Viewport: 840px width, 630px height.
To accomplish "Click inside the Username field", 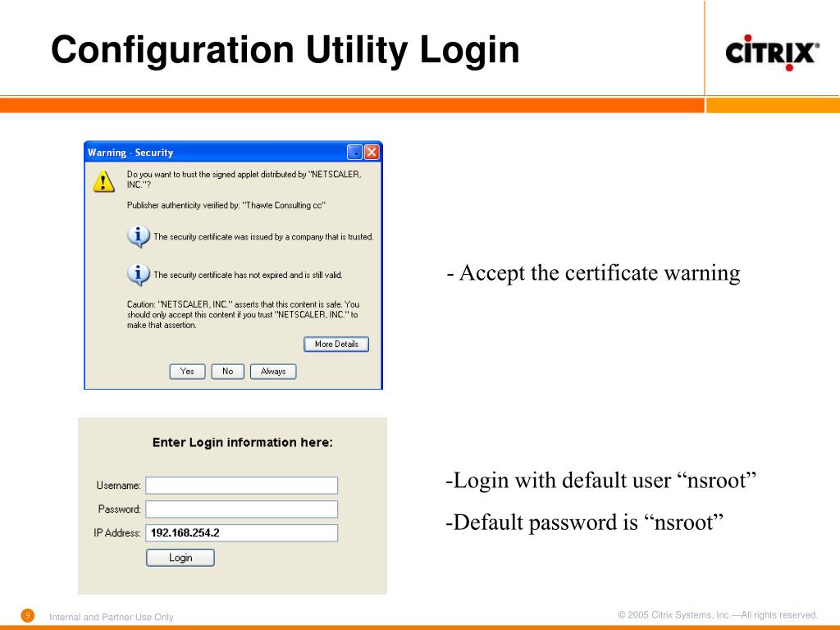I will [x=241, y=485].
